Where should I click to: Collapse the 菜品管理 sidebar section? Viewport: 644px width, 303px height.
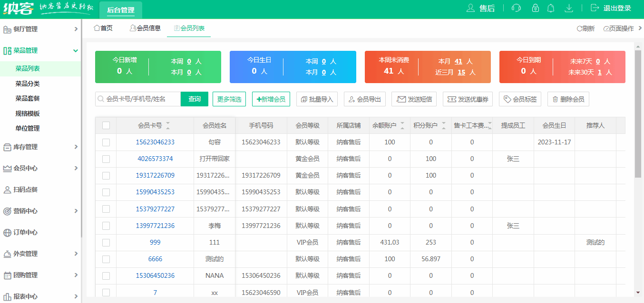(x=40, y=50)
